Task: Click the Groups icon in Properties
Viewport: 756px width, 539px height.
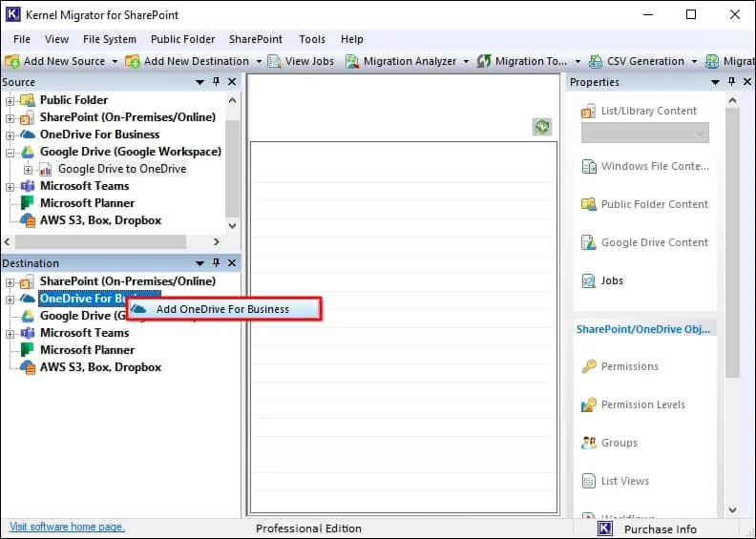Action: (589, 443)
